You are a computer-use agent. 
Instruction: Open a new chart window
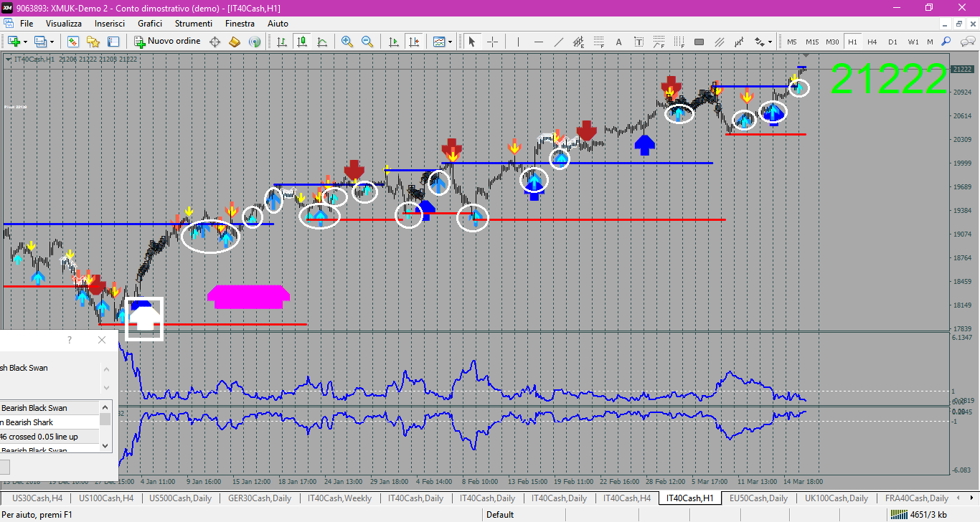12,42
